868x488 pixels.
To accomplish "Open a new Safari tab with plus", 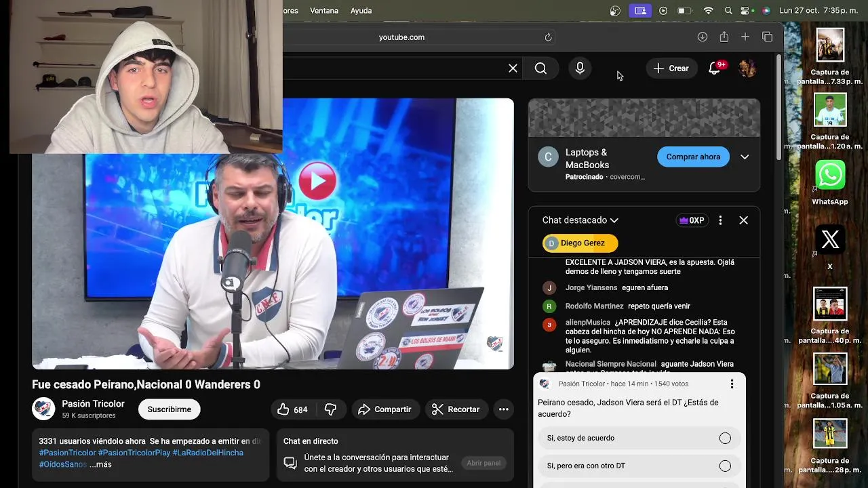I will coord(745,37).
